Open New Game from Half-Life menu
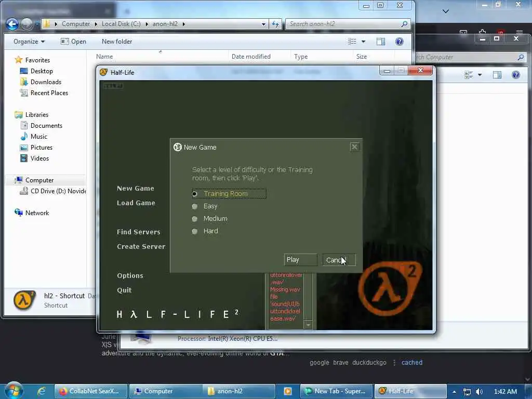The height and width of the screenshot is (399, 532). [136, 188]
